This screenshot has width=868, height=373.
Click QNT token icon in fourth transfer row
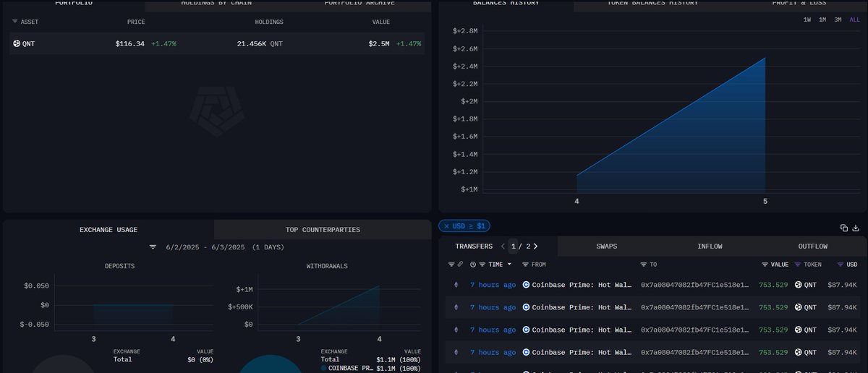click(x=799, y=352)
